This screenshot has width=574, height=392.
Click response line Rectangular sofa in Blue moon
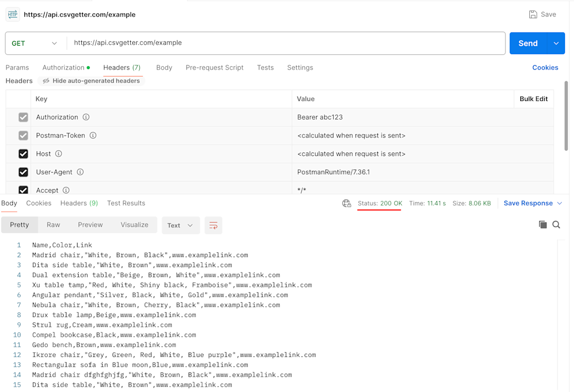pos(140,365)
